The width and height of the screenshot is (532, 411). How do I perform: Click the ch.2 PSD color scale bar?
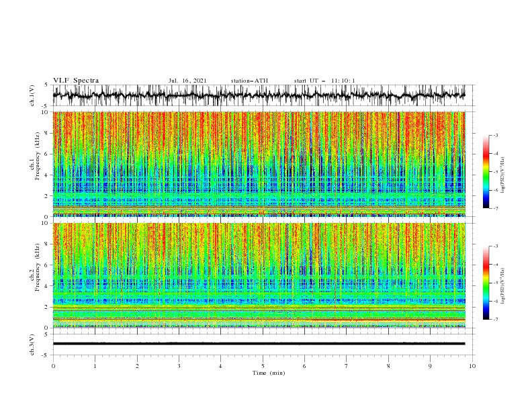coord(486,283)
